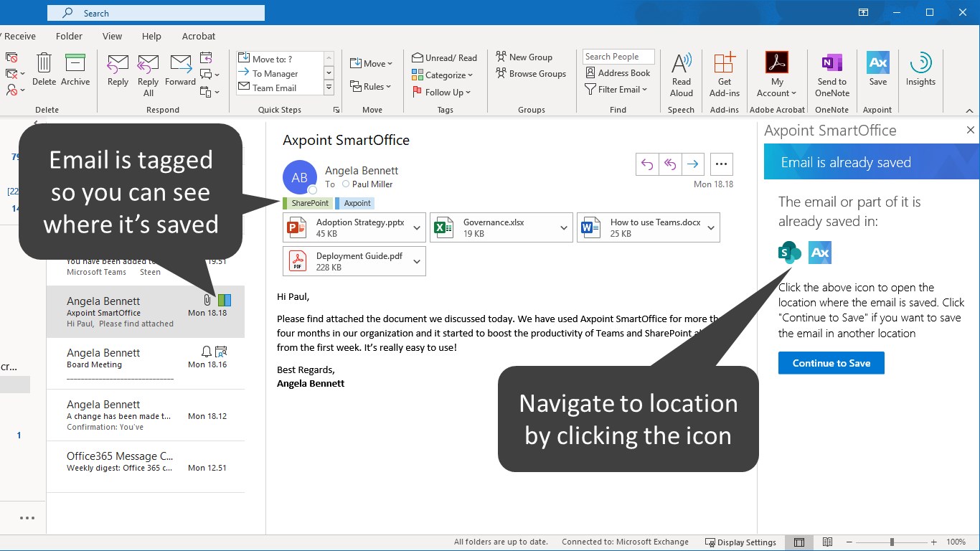Select the Board Meeting message

pyautogui.click(x=146, y=364)
